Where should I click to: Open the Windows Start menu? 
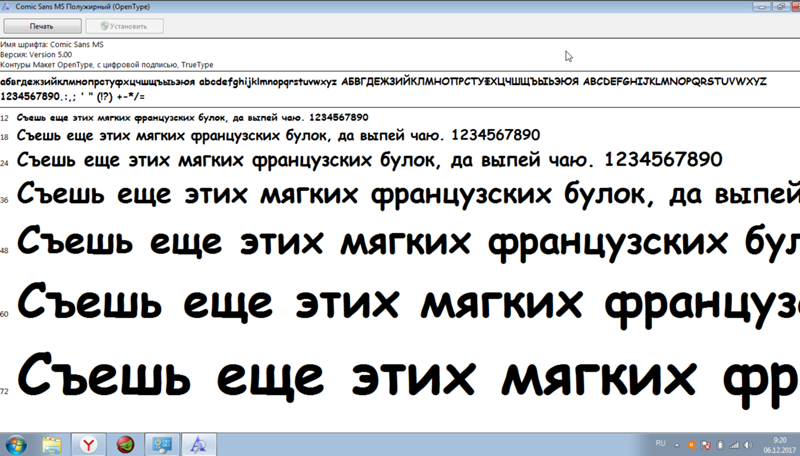pyautogui.click(x=16, y=445)
